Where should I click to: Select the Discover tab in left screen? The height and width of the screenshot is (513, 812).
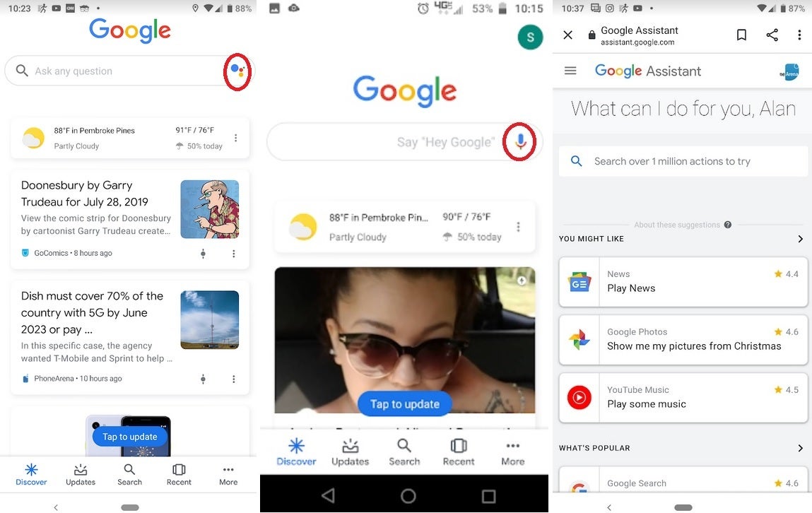[31, 475]
